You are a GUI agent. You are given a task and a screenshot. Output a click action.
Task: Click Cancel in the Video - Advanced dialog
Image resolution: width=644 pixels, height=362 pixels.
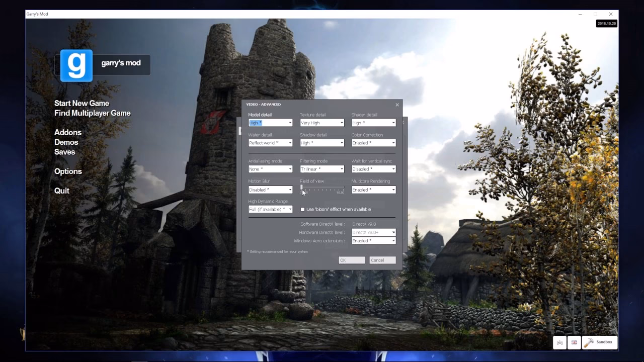[x=382, y=260]
